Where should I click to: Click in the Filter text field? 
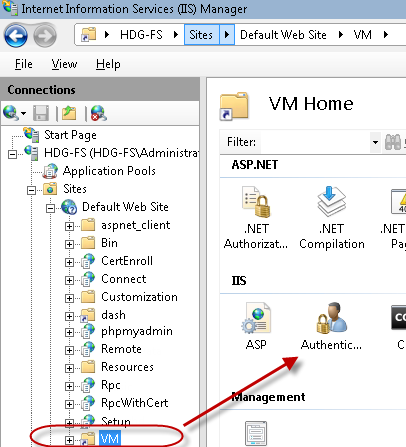pyautogui.click(x=315, y=142)
